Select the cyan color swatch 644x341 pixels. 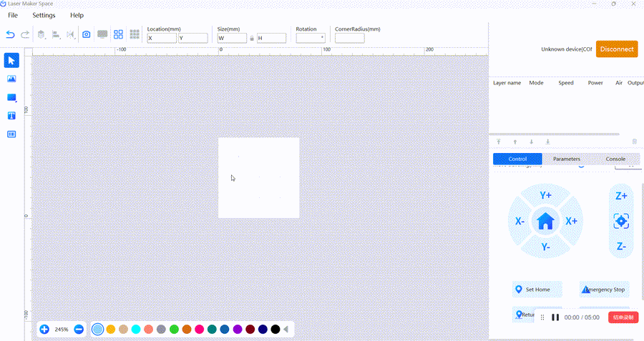tap(136, 329)
